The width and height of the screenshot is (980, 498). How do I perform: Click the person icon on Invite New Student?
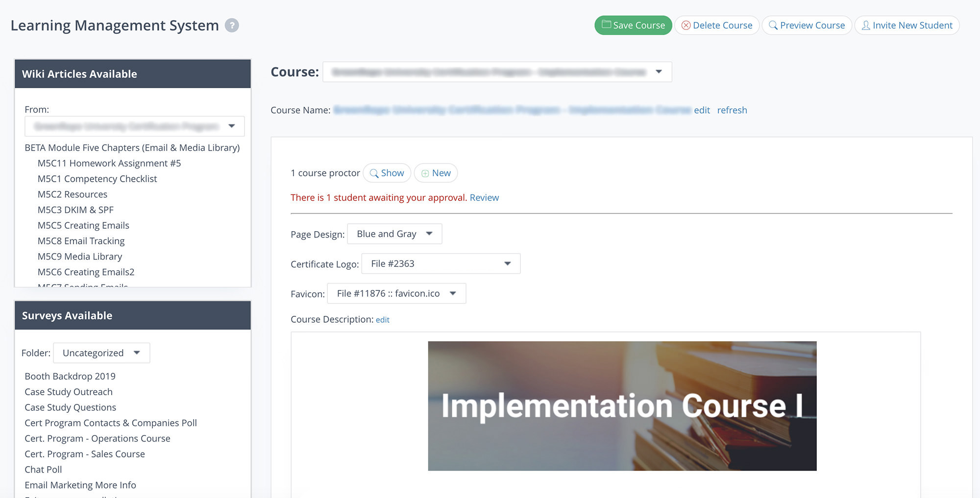coord(866,25)
